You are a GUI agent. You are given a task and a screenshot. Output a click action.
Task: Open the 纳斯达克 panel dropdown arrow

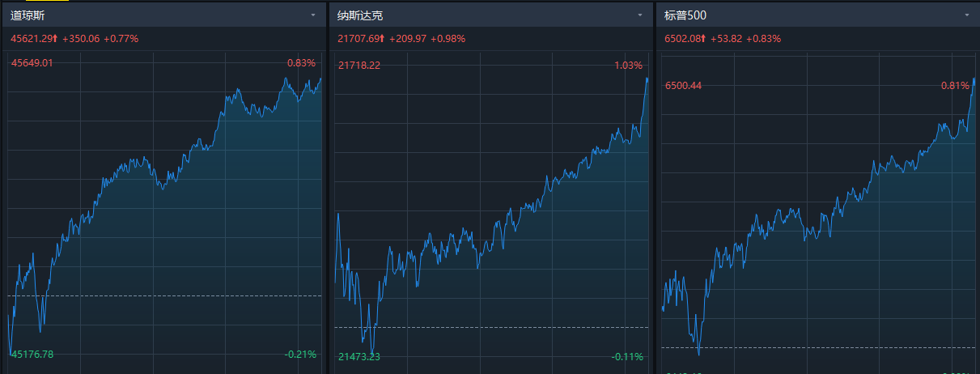pyautogui.click(x=640, y=15)
